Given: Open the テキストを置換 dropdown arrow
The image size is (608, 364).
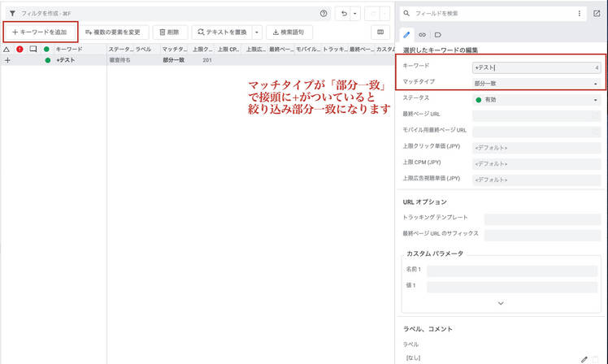Looking at the screenshot, I should click(x=257, y=32).
